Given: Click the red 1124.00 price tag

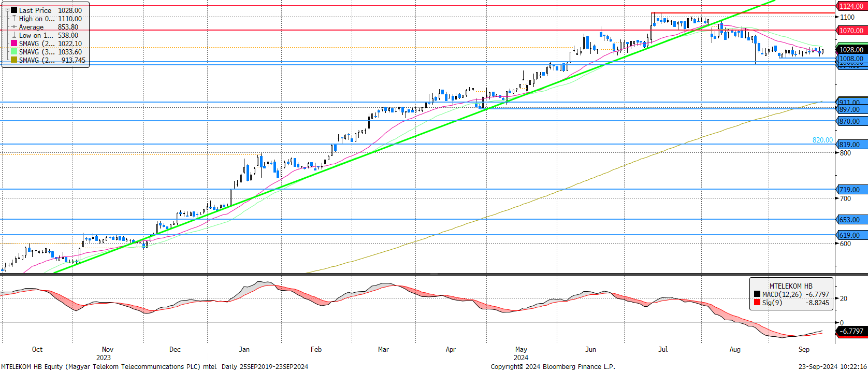Looking at the screenshot, I should click(852, 6).
